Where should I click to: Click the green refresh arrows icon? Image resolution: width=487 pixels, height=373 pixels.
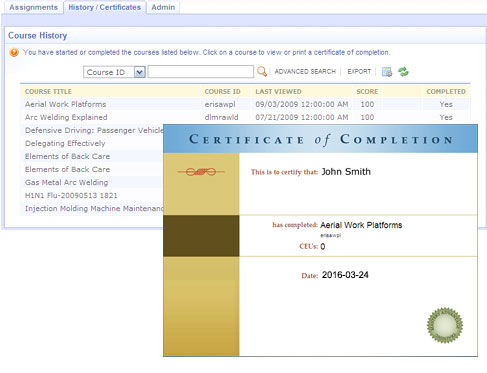(x=403, y=71)
